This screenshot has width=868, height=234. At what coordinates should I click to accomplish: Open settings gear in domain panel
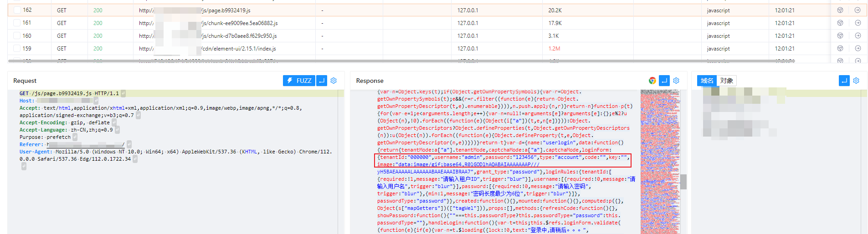point(856,81)
